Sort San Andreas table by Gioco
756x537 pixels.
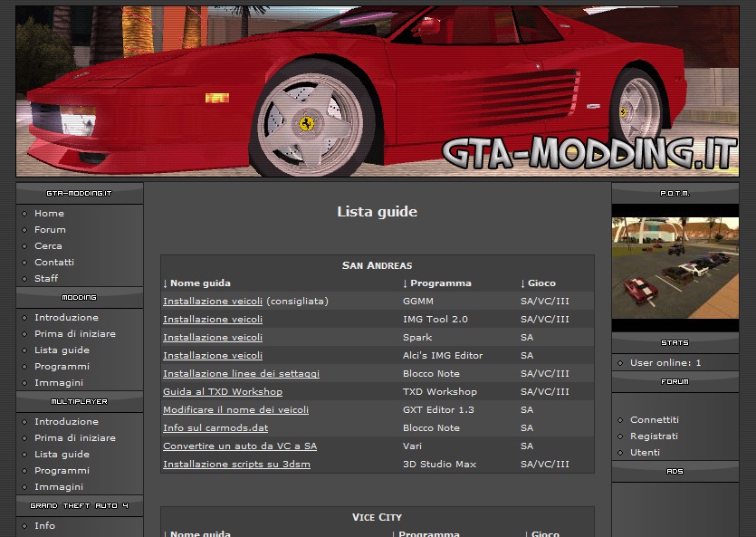coord(538,283)
